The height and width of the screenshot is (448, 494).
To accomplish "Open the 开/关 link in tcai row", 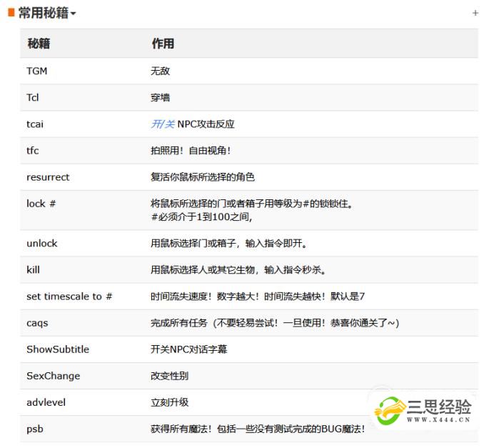I will pyautogui.click(x=163, y=124).
